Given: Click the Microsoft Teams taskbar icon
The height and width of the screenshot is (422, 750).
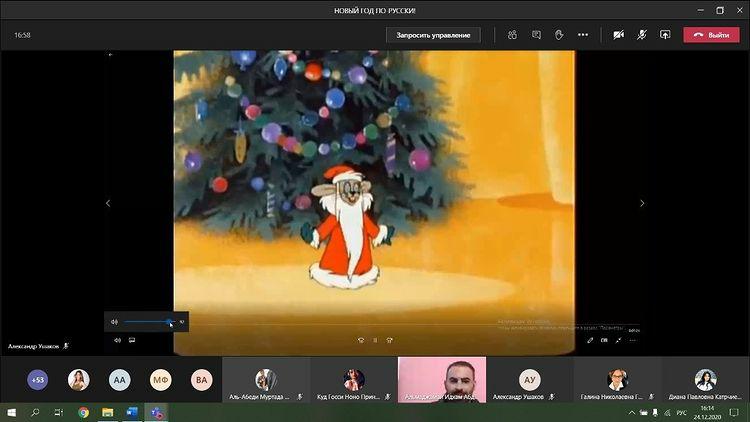Looking at the screenshot, I should (156, 412).
